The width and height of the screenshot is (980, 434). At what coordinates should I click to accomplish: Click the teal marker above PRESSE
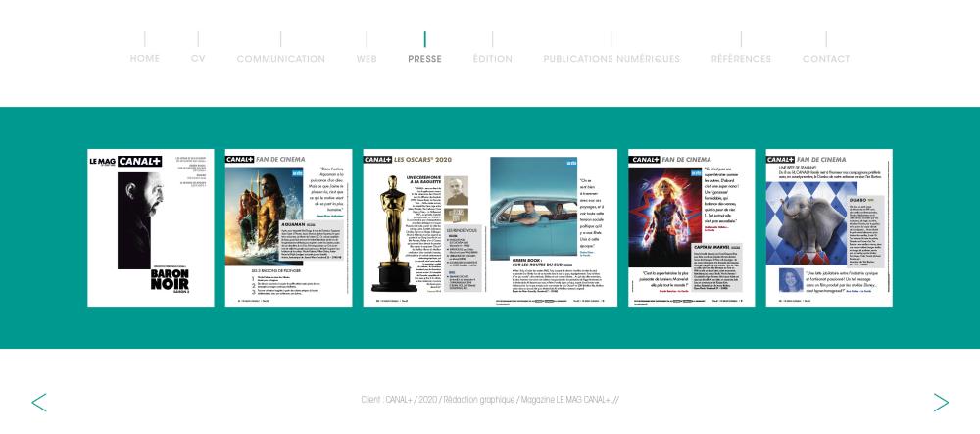tap(424, 39)
